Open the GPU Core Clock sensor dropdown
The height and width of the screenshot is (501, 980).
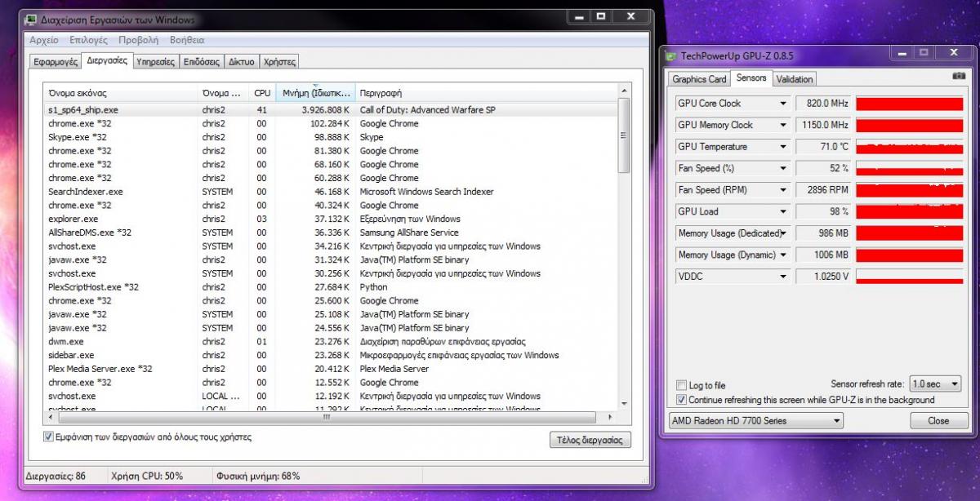pyautogui.click(x=783, y=104)
